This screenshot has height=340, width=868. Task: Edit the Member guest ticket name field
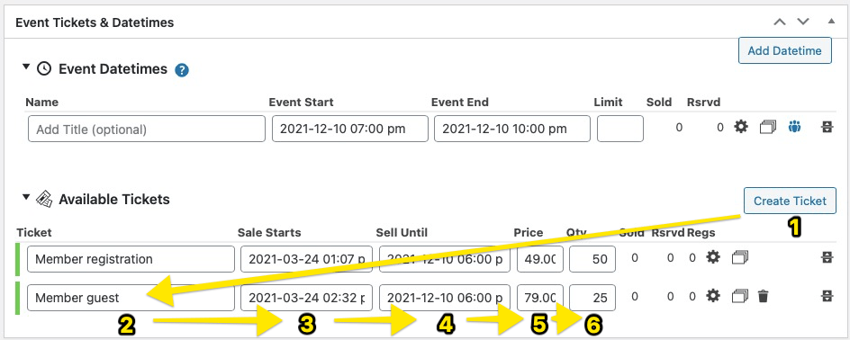(131, 298)
